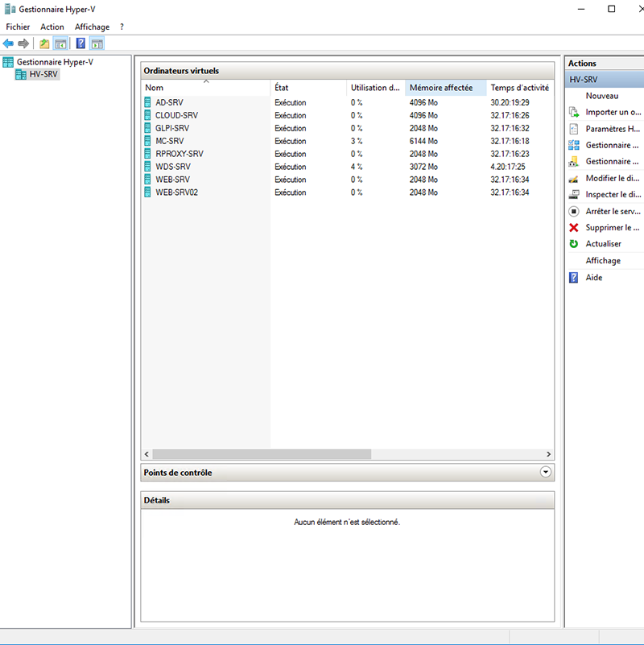Viewport: 644px width, 645px height.
Task: Click the Arrêter le service stop icon
Action: point(574,211)
